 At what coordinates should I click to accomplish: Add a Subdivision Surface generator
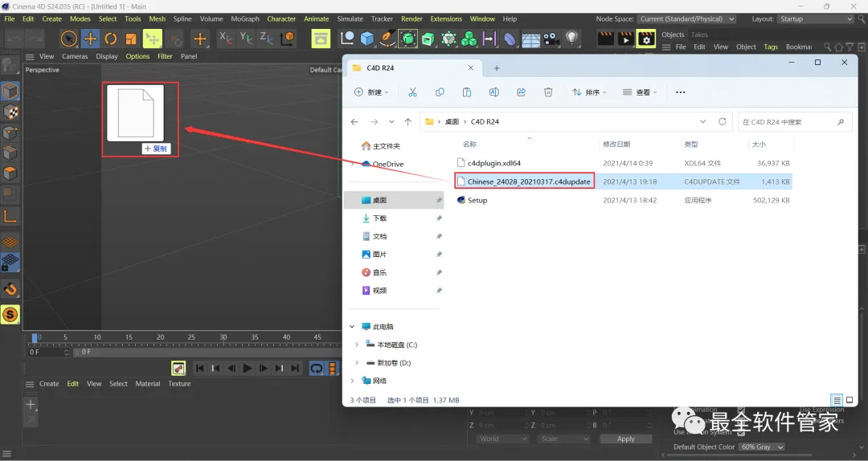point(408,39)
